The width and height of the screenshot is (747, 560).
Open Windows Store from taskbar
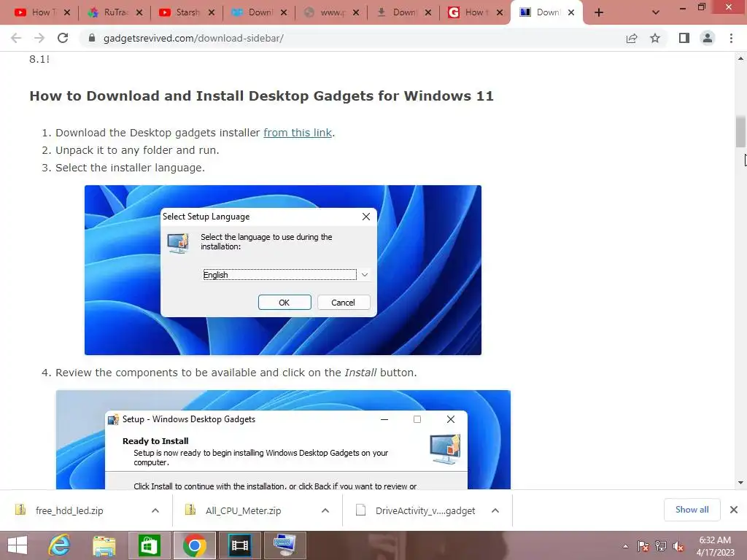coord(149,545)
